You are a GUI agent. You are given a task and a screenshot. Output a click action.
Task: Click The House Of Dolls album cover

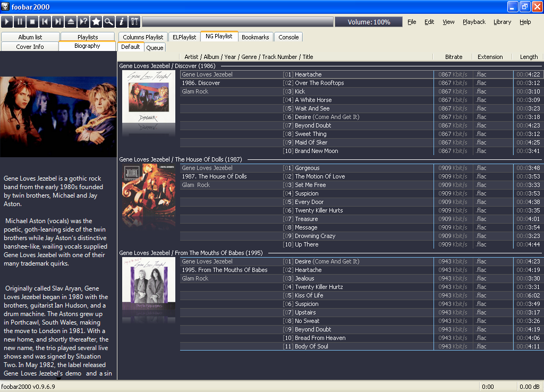click(x=149, y=190)
